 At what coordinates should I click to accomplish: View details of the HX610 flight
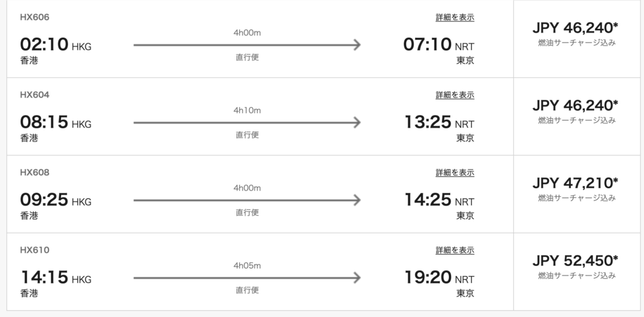click(x=455, y=250)
